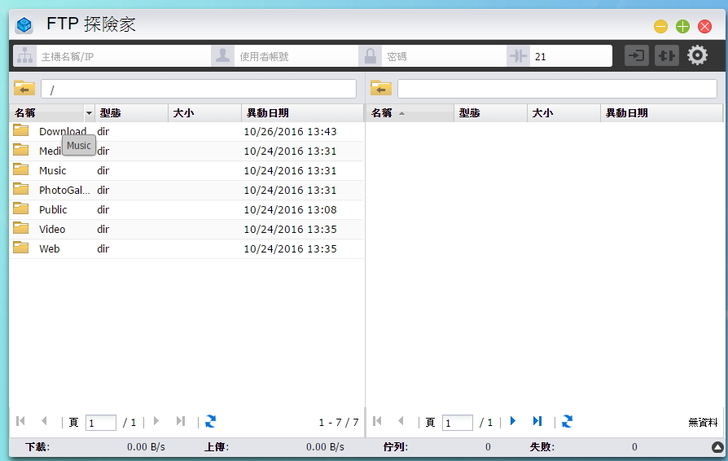
Task: Select the PhotoGal... folder row
Action: [x=64, y=190]
